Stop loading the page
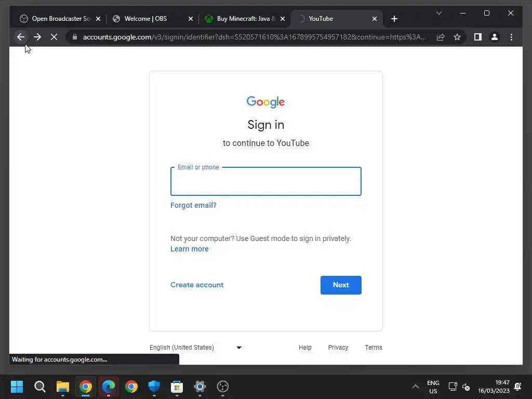 pyautogui.click(x=54, y=37)
